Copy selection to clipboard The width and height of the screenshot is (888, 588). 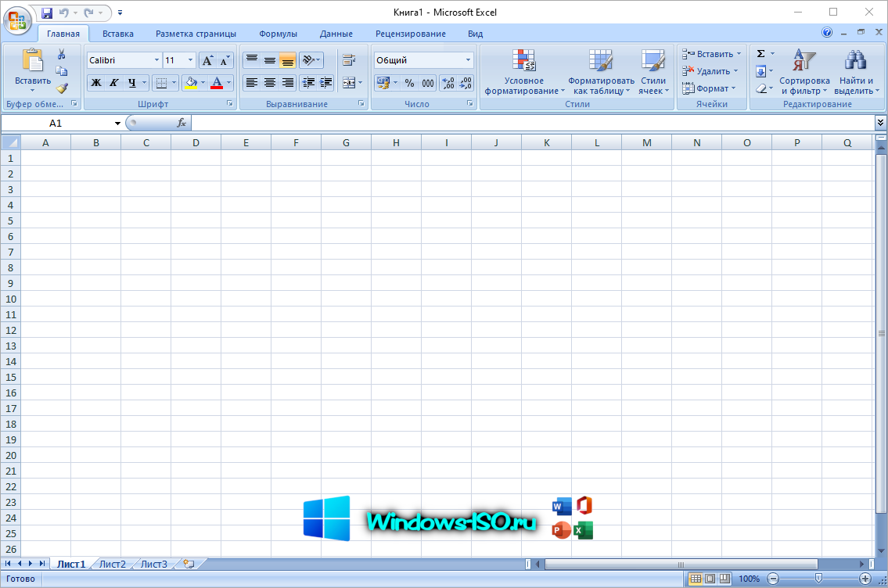pyautogui.click(x=62, y=71)
